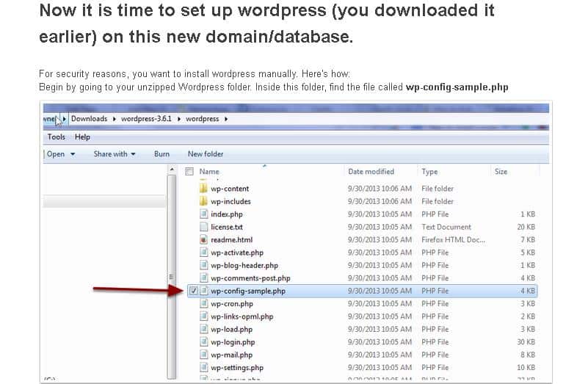
Task: Click the wp-login.php file icon
Action: point(203,341)
